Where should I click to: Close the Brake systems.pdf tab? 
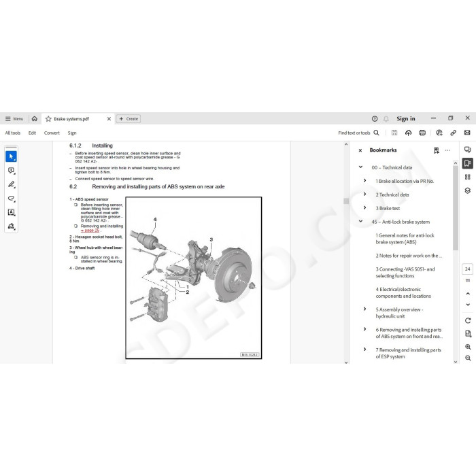[109, 119]
